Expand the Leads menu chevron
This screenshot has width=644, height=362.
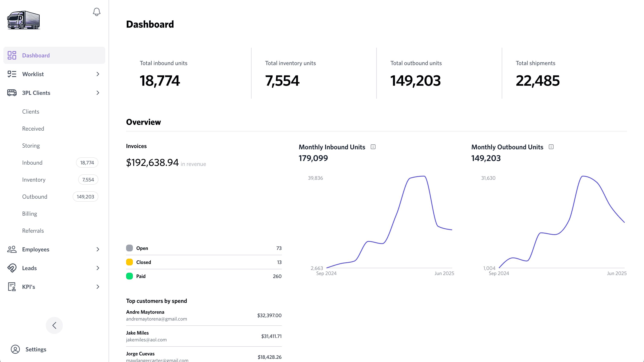(x=98, y=268)
